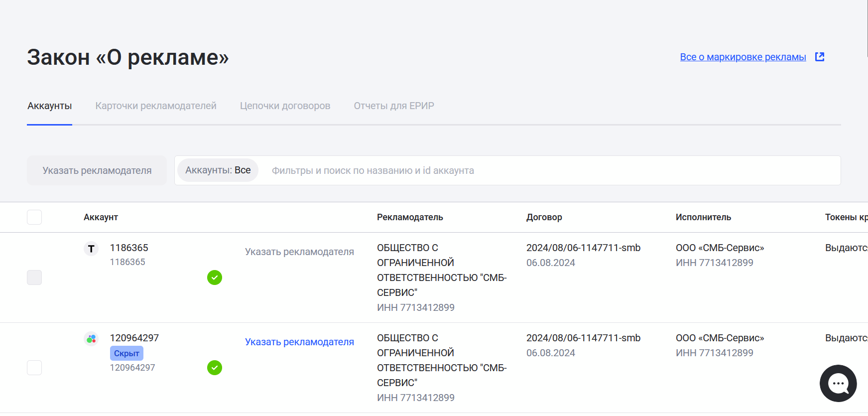
Task: Click green checkmark status for account 1186365
Action: [215, 277]
